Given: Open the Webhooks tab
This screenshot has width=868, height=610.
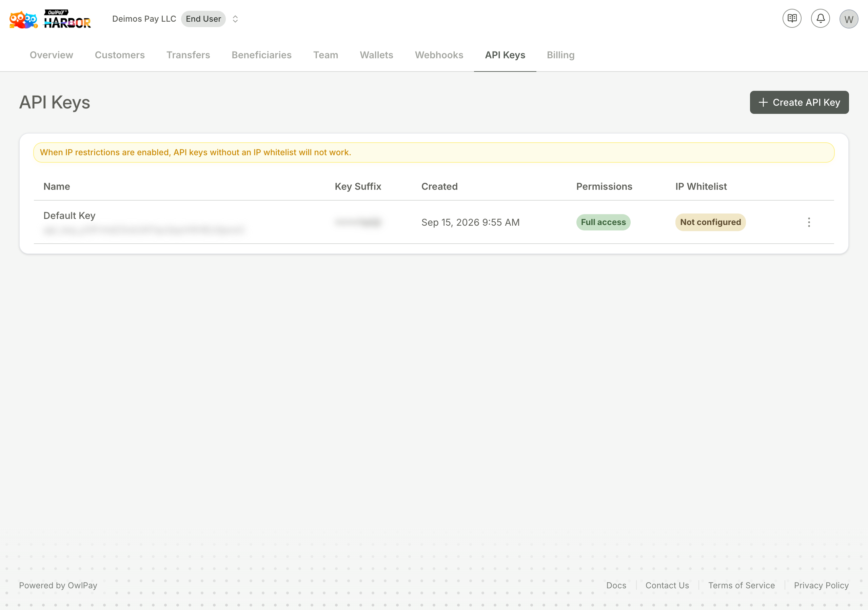Looking at the screenshot, I should click(x=439, y=55).
